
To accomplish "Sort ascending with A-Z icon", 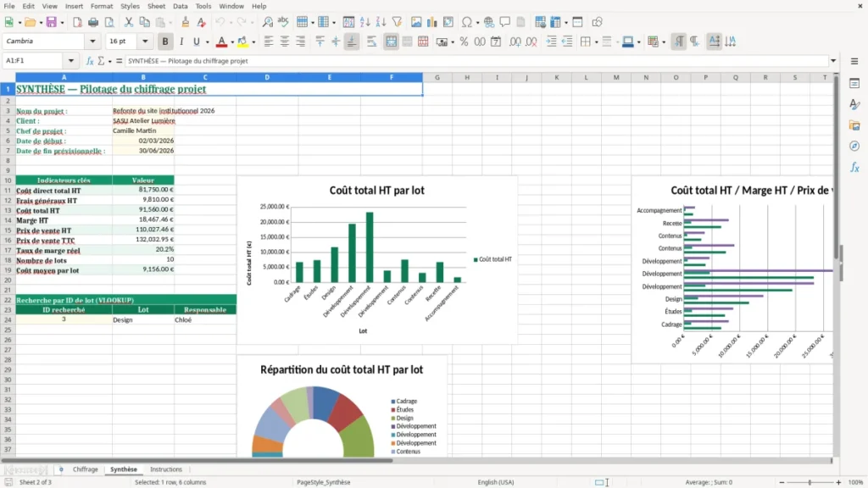I will click(x=364, y=22).
